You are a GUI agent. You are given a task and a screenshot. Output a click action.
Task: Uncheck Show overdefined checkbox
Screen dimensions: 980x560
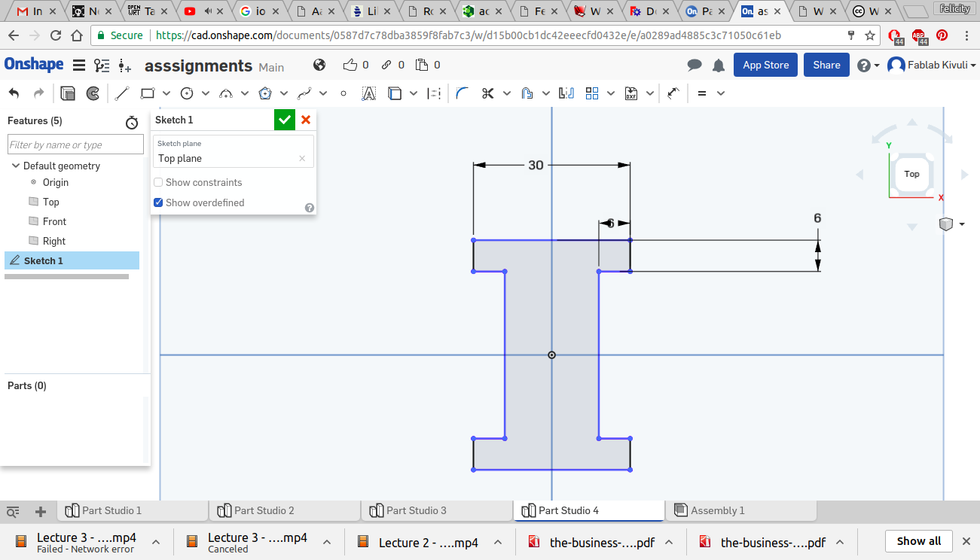158,202
